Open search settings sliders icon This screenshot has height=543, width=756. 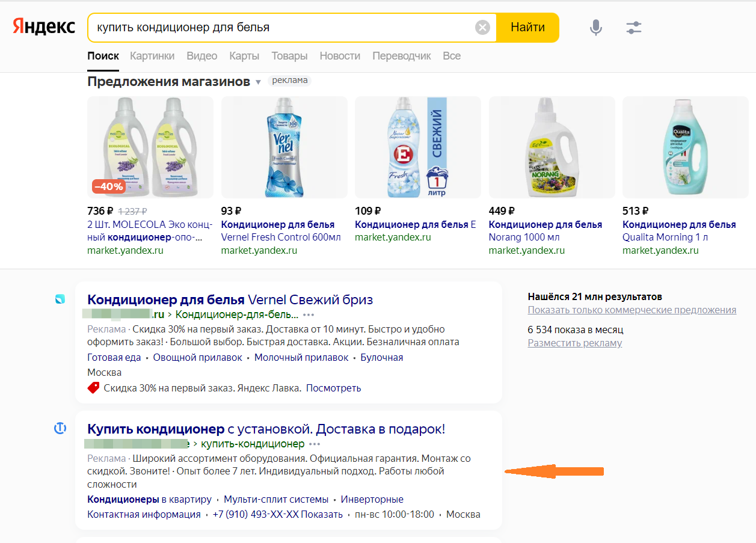click(634, 28)
